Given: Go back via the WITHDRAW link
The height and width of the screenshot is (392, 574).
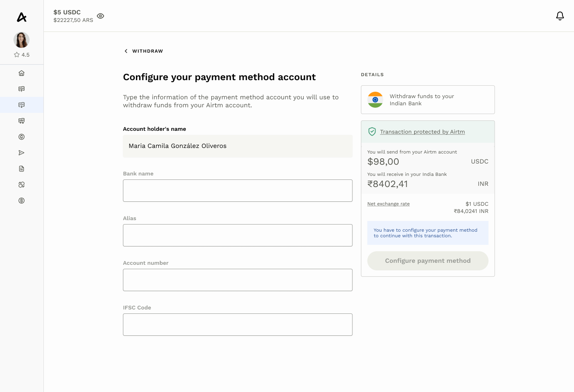Looking at the screenshot, I should [147, 51].
